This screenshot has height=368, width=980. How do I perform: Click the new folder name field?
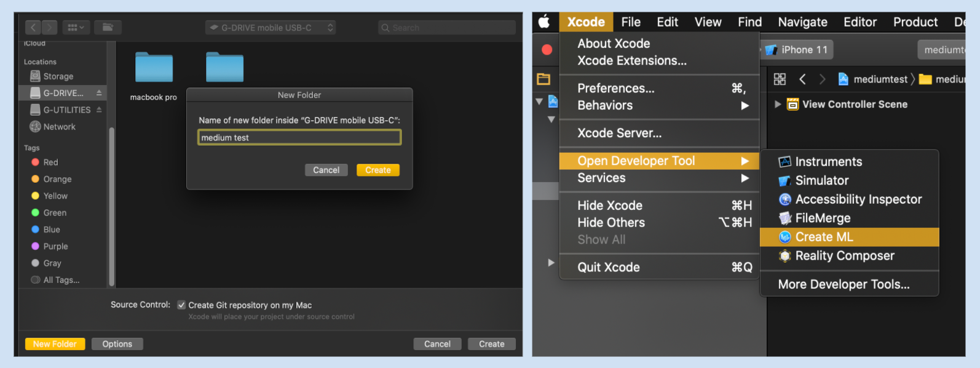coord(299,137)
